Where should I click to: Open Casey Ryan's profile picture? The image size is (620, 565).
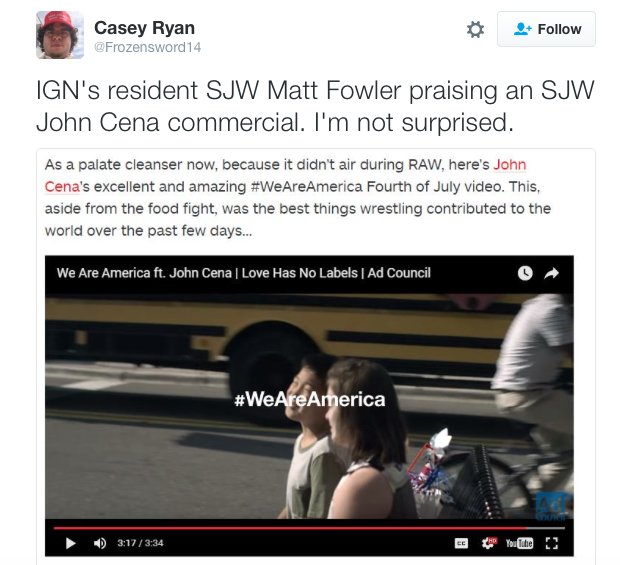[60, 35]
